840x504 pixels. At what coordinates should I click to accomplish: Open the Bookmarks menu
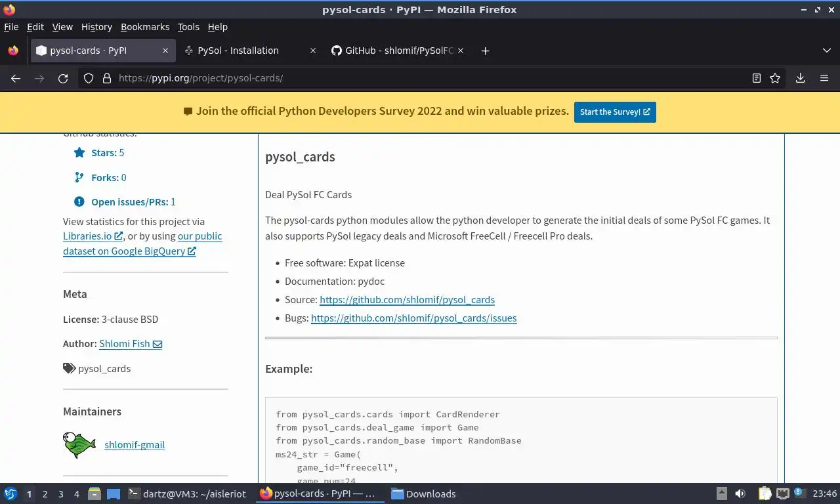tap(145, 27)
